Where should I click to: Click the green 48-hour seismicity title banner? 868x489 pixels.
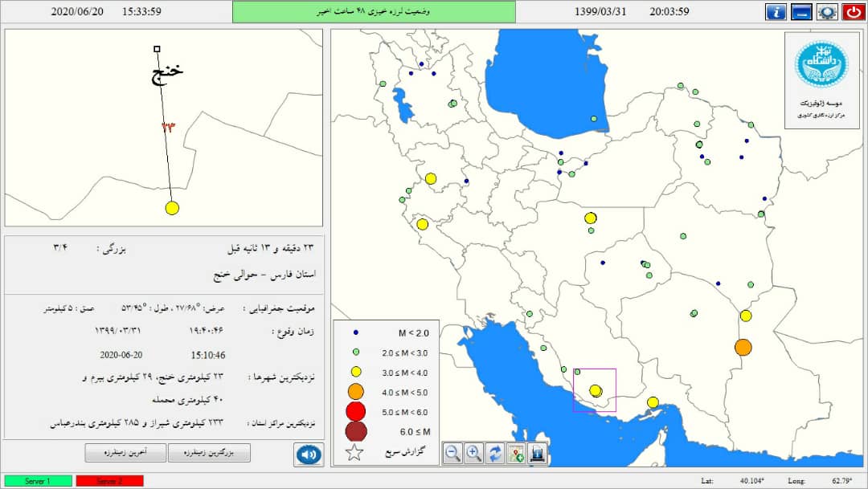374,11
